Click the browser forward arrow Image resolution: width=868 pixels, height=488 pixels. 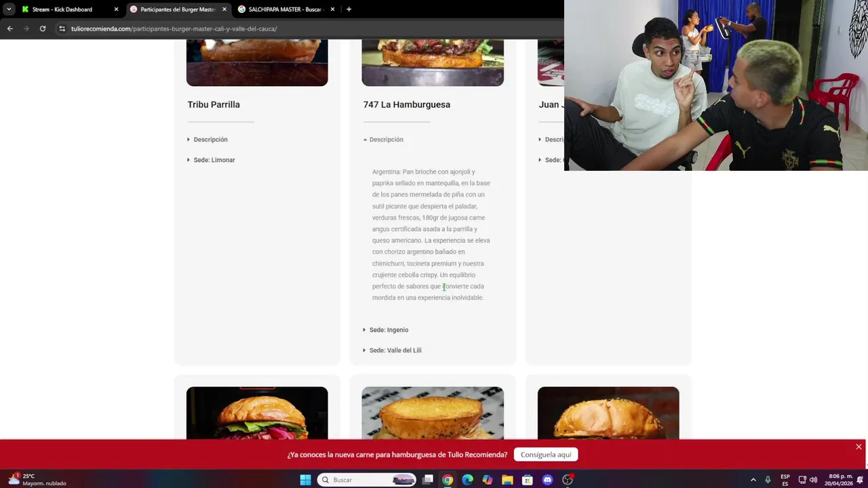tap(26, 28)
